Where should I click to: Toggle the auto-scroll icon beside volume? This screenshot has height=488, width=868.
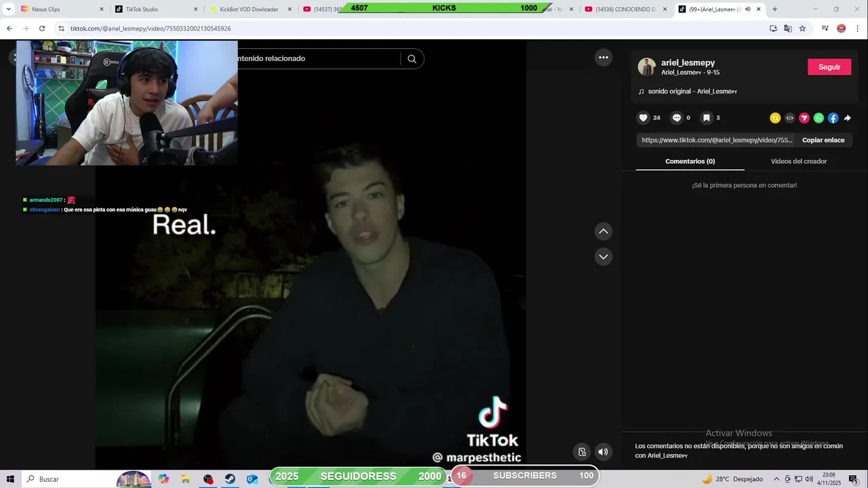coord(582,452)
